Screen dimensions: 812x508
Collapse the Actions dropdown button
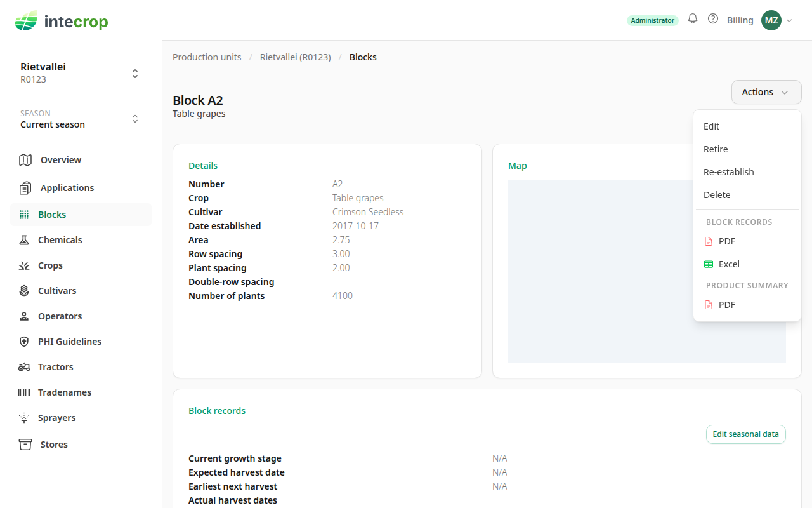[766, 92]
